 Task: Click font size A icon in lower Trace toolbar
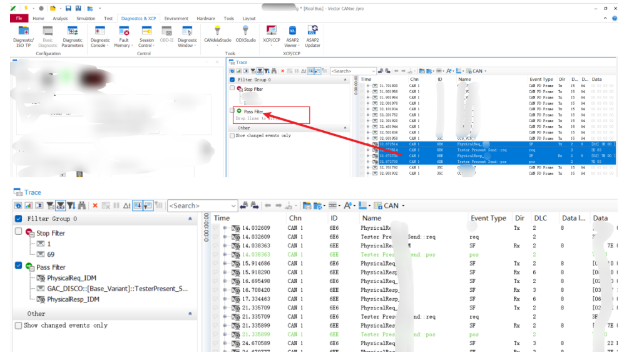(348, 205)
